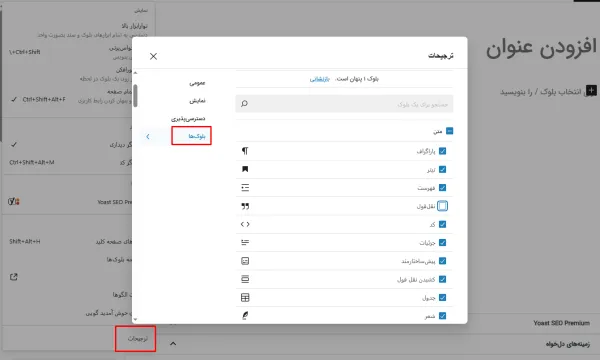Uncheck the Code (کد) block checkbox
Image resolution: width=600 pixels, height=360 pixels.
coord(442,224)
